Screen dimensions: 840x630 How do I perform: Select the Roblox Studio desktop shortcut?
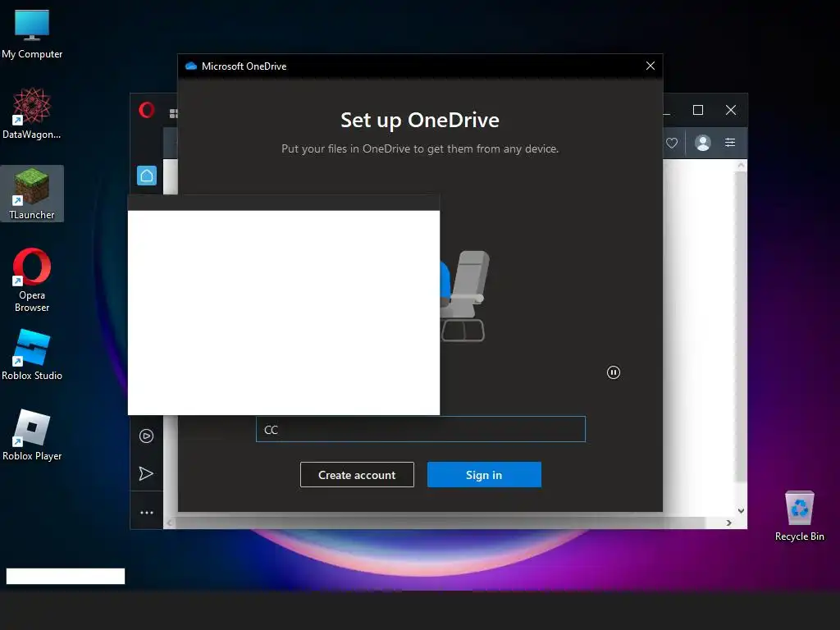(32, 354)
